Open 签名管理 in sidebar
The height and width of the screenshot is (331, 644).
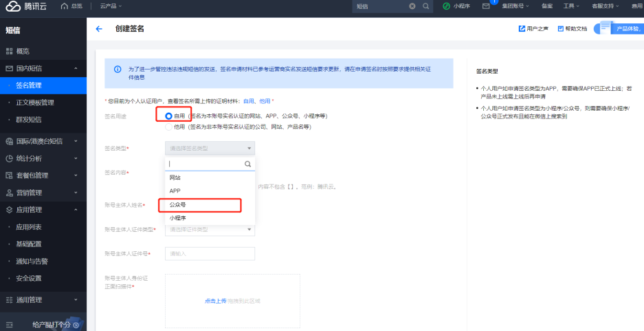coord(43,85)
